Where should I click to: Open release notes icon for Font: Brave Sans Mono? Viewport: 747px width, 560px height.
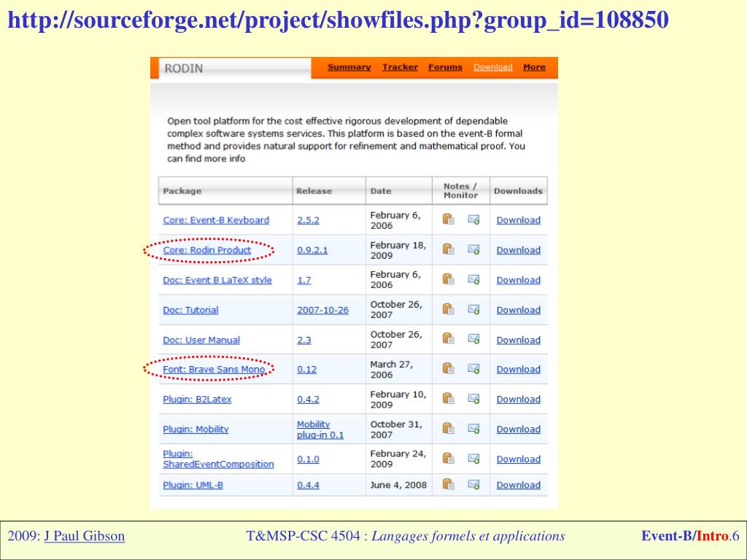(x=449, y=368)
